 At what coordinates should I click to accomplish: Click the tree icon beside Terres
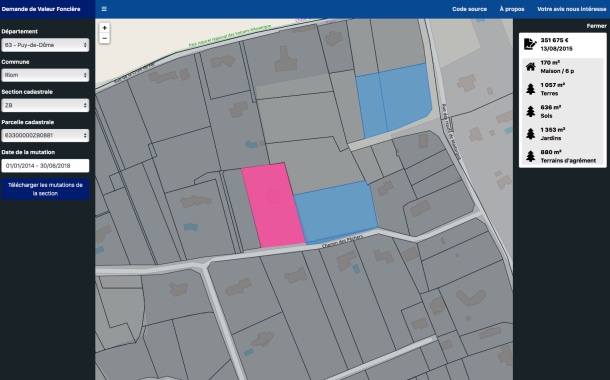coord(530,89)
